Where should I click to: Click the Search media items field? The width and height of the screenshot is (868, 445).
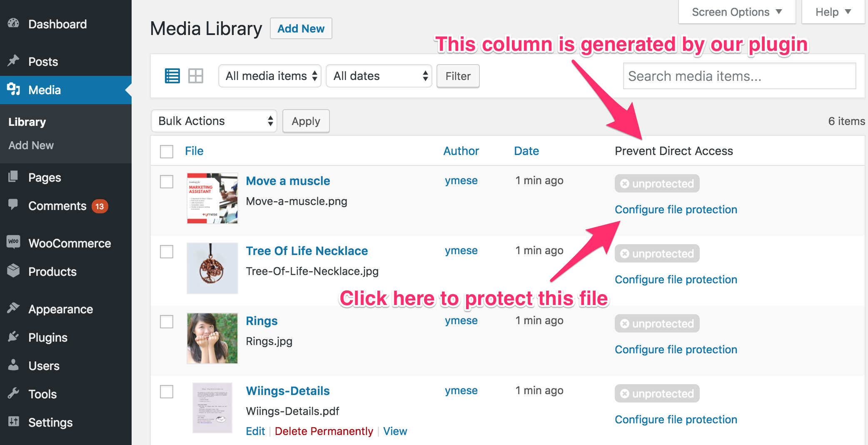click(739, 76)
